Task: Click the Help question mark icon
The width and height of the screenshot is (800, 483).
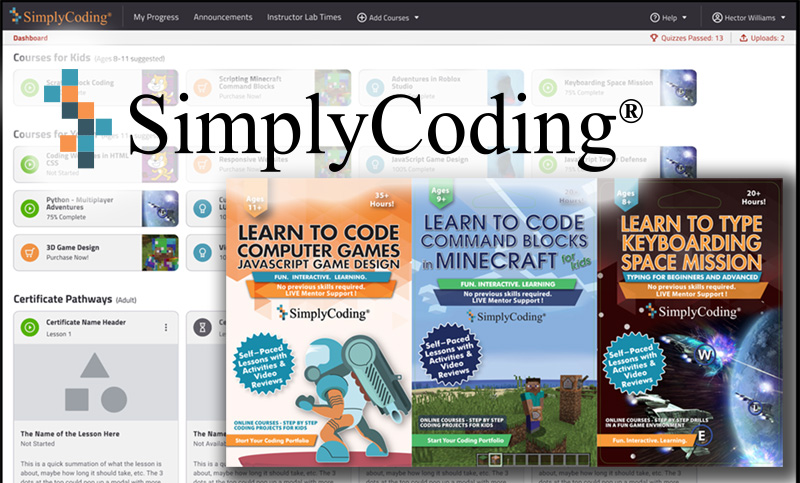Action: [655, 17]
